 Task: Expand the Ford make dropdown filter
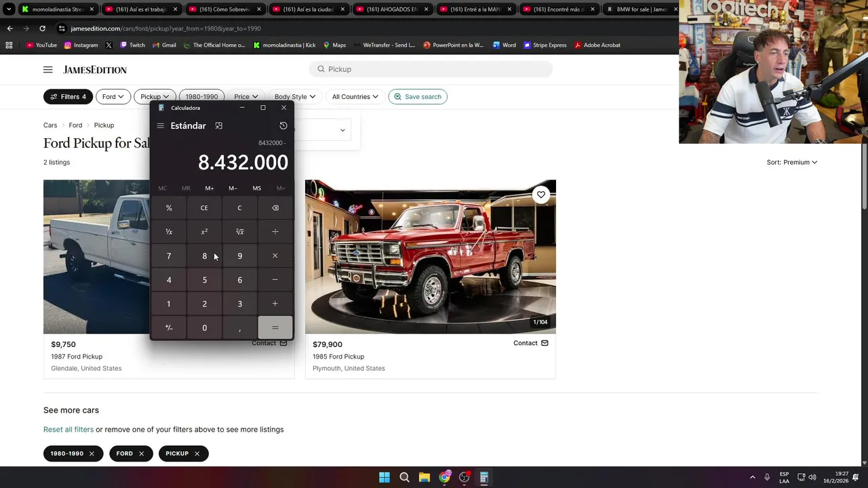(x=113, y=97)
